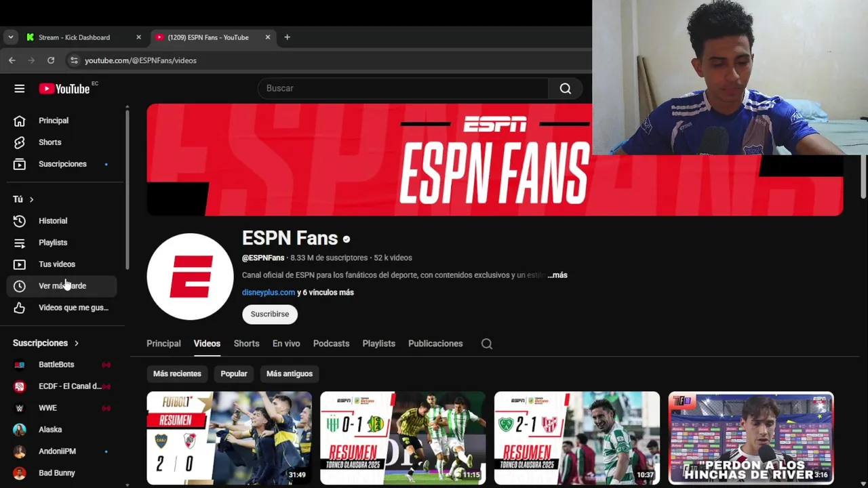
Task: Switch to the Shorts channel tab
Action: point(247,344)
